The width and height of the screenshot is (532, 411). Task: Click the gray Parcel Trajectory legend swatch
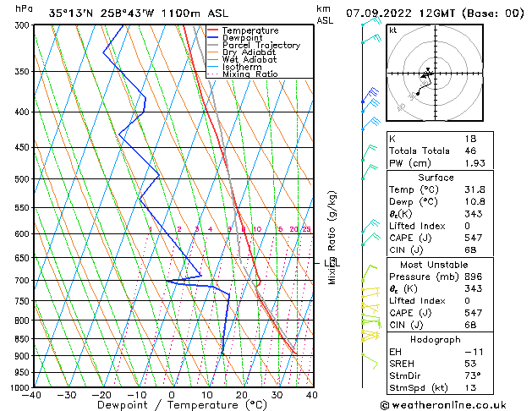coord(212,45)
